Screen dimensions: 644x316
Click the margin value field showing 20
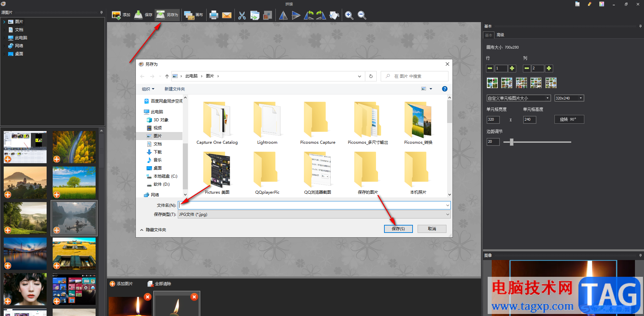(493, 142)
